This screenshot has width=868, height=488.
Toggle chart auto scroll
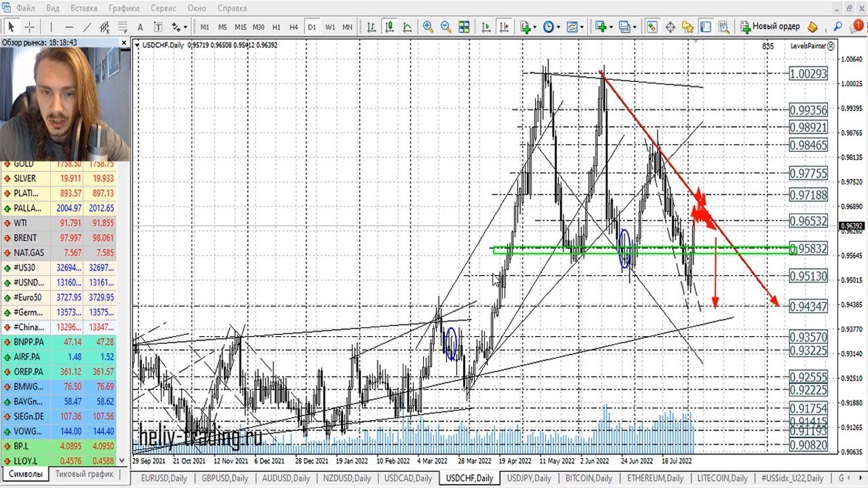click(486, 27)
